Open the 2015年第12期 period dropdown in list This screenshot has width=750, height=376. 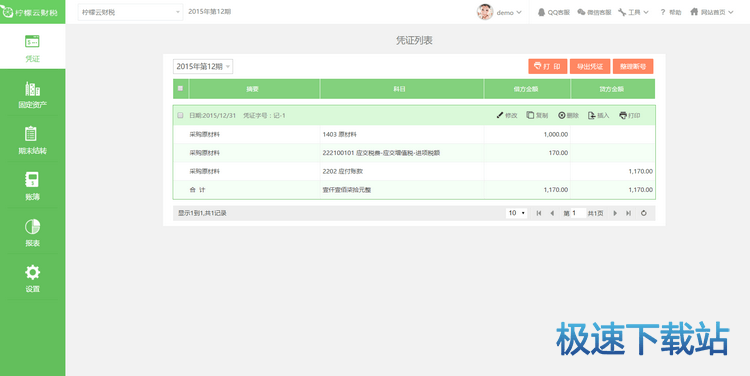[x=203, y=66]
